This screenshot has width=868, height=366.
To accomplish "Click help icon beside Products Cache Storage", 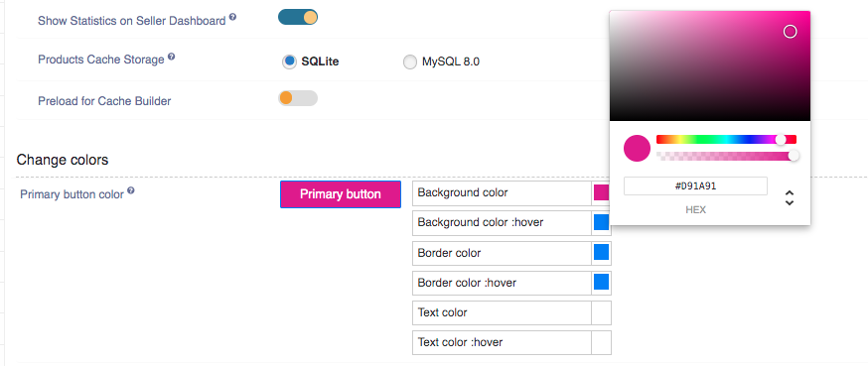I will coord(172,57).
